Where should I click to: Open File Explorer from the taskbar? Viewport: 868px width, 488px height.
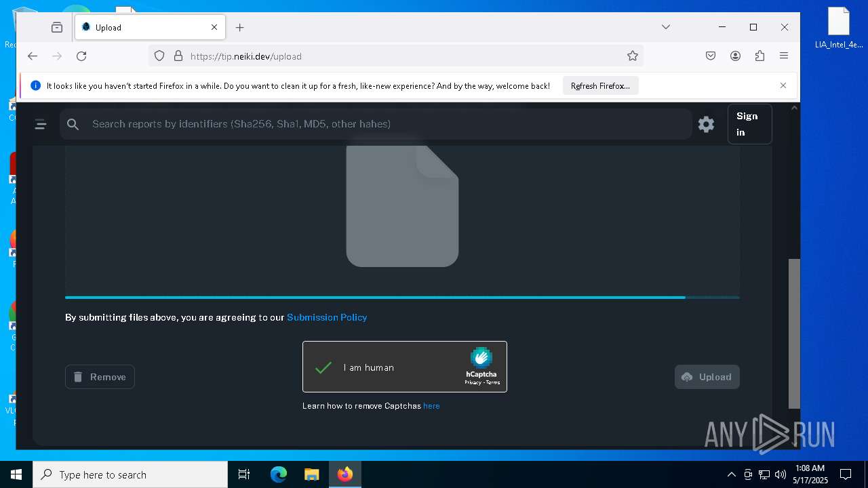(311, 474)
